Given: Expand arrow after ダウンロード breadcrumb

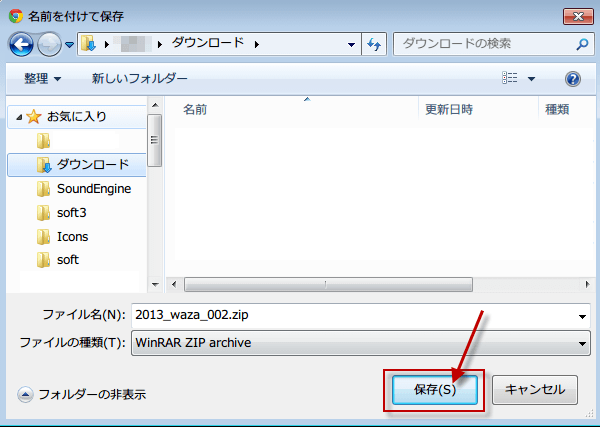Looking at the screenshot, I should (x=257, y=44).
